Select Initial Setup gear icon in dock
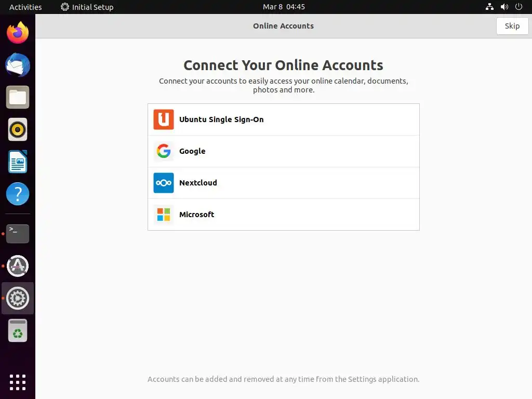This screenshot has width=532, height=399. click(x=18, y=298)
